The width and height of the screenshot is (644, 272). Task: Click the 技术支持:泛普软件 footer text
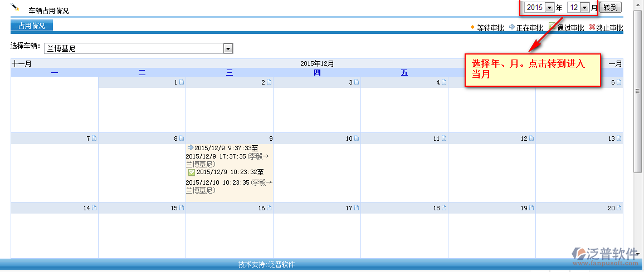click(266, 265)
